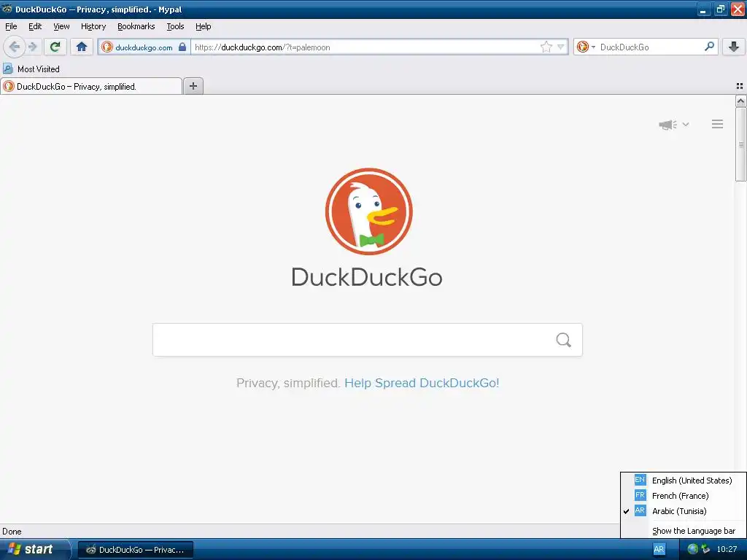Open the File menu
This screenshot has height=560, width=747.
click(x=11, y=26)
